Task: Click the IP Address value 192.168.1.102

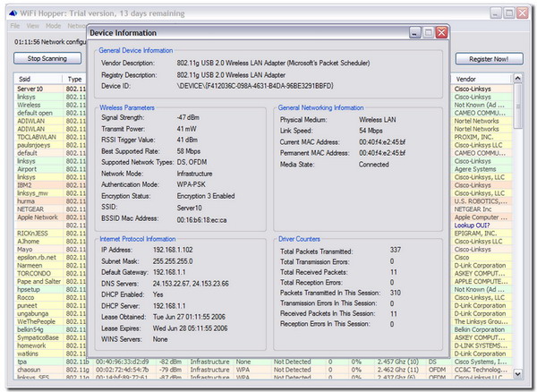Action: 173,250
